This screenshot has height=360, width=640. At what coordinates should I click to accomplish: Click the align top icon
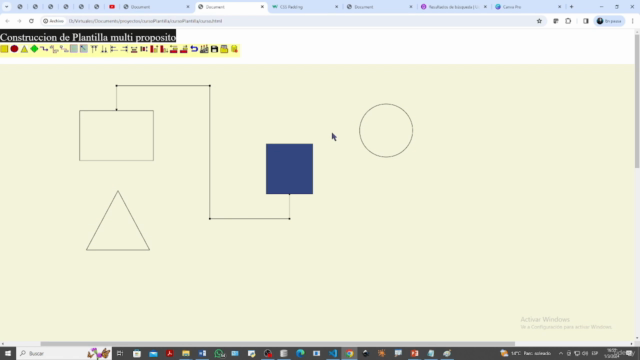(x=94, y=49)
